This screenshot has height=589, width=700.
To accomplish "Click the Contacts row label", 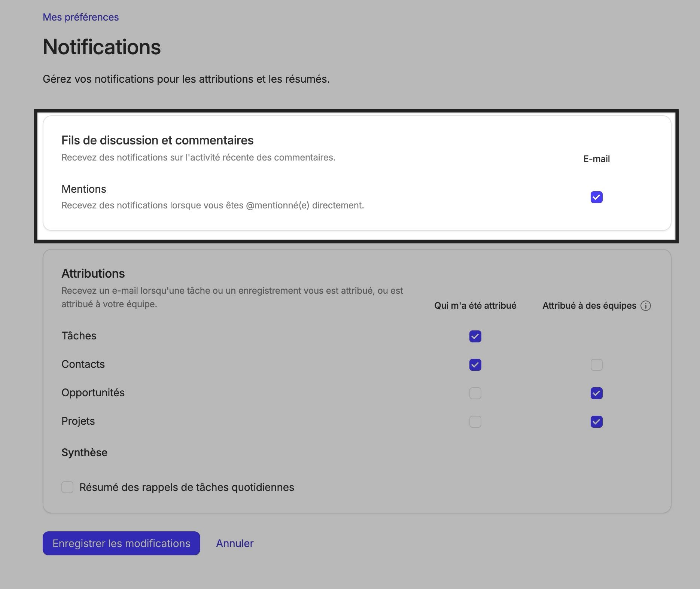I will click(x=83, y=364).
